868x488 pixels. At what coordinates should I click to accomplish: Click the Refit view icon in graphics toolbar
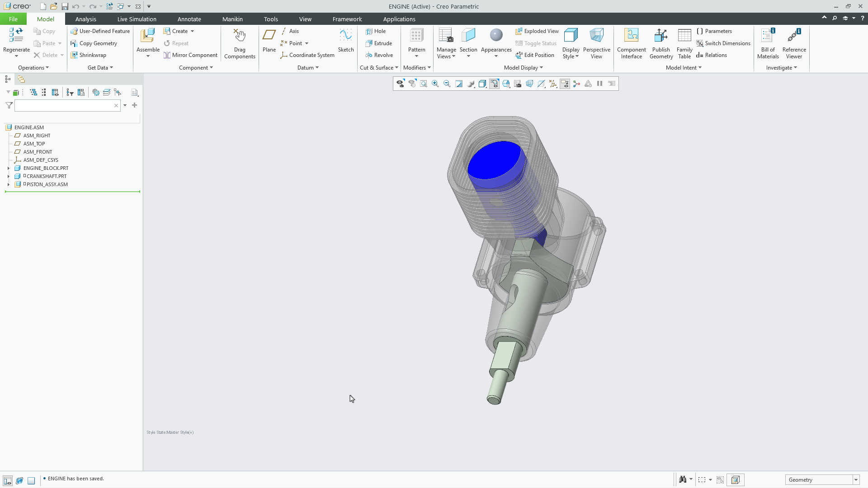(x=424, y=84)
